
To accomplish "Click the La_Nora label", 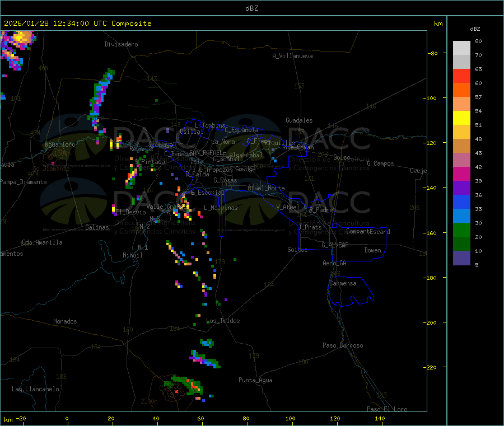I will pos(223,142).
